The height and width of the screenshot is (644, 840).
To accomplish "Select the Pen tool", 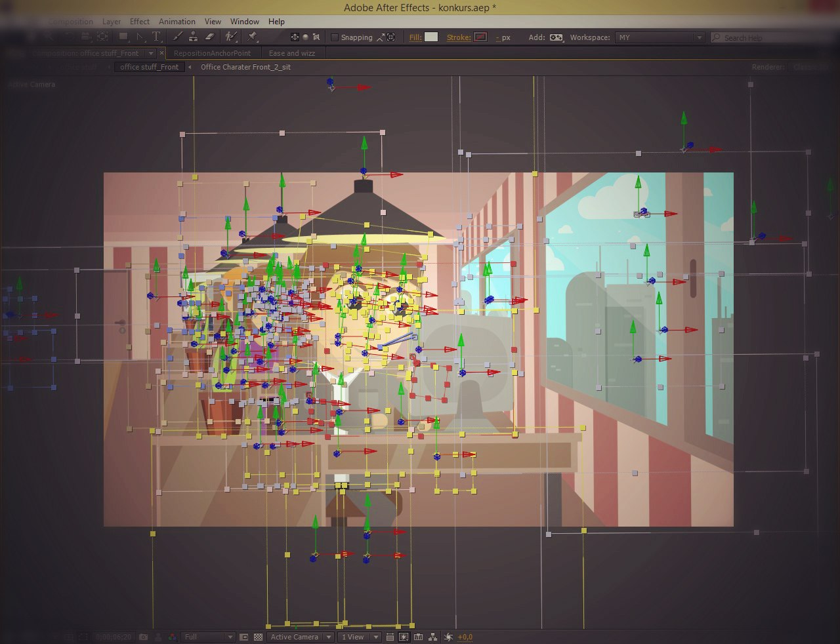I will click(140, 37).
